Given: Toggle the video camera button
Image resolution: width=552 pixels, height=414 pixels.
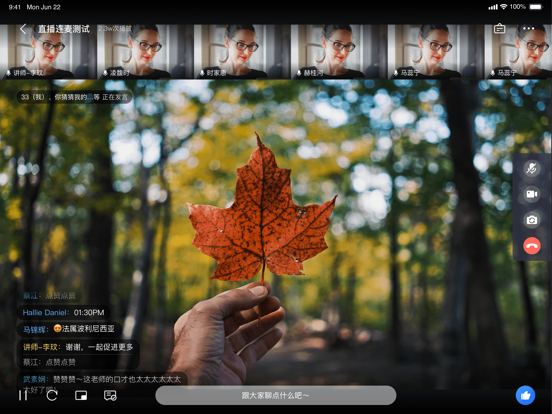Looking at the screenshot, I should pos(532,194).
